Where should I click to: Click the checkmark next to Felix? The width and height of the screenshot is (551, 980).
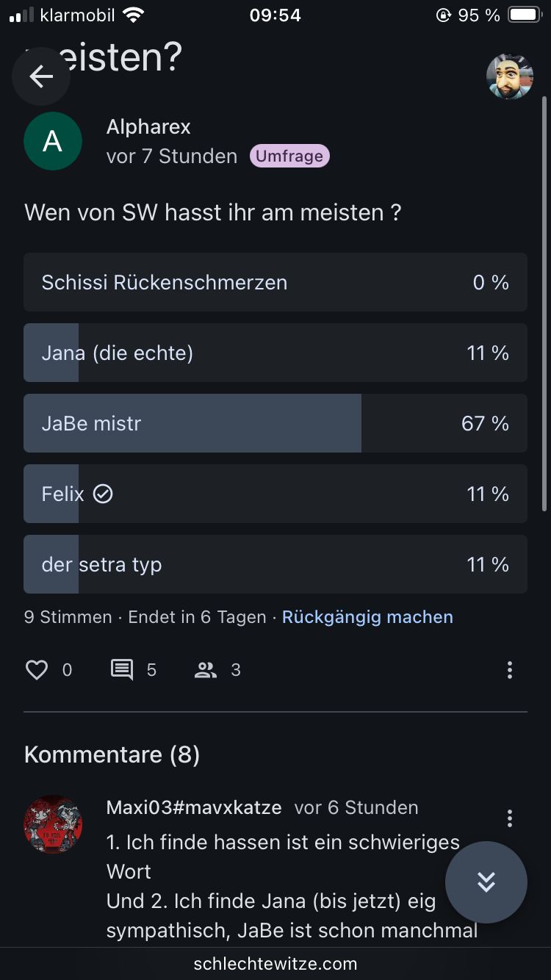tap(103, 494)
